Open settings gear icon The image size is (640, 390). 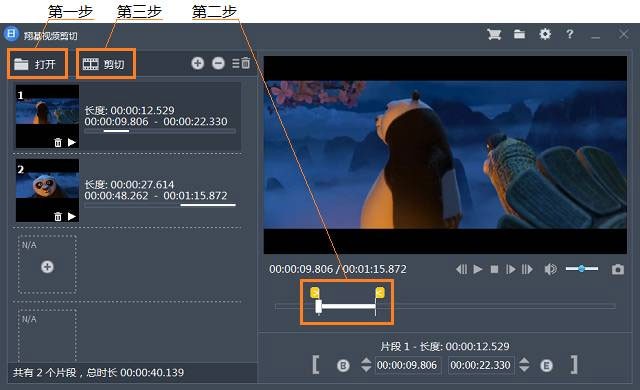click(545, 34)
